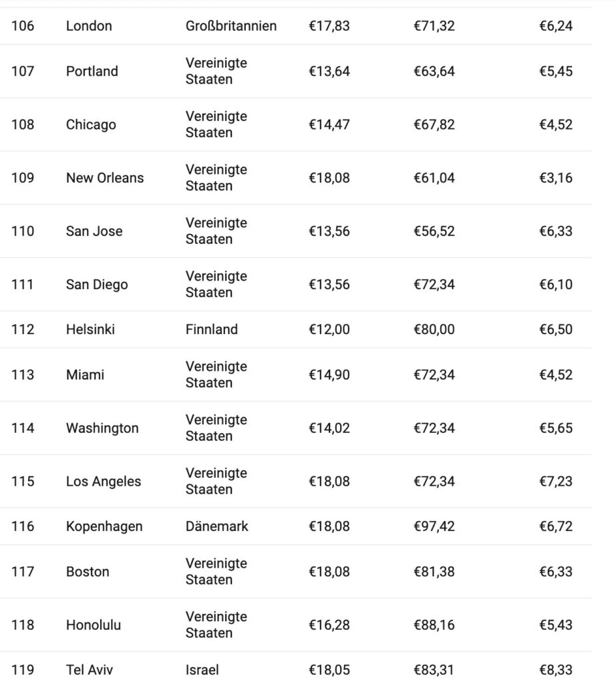Click the Tel Aviv city cell

pyautogui.click(x=88, y=670)
